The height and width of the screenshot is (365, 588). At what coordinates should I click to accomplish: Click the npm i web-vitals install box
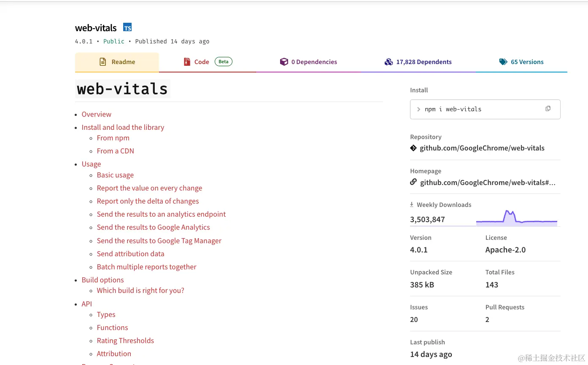[x=485, y=109]
